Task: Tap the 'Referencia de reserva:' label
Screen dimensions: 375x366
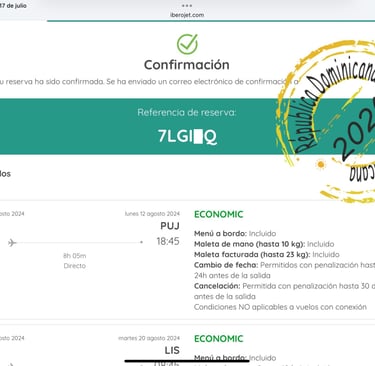Action: (x=187, y=112)
